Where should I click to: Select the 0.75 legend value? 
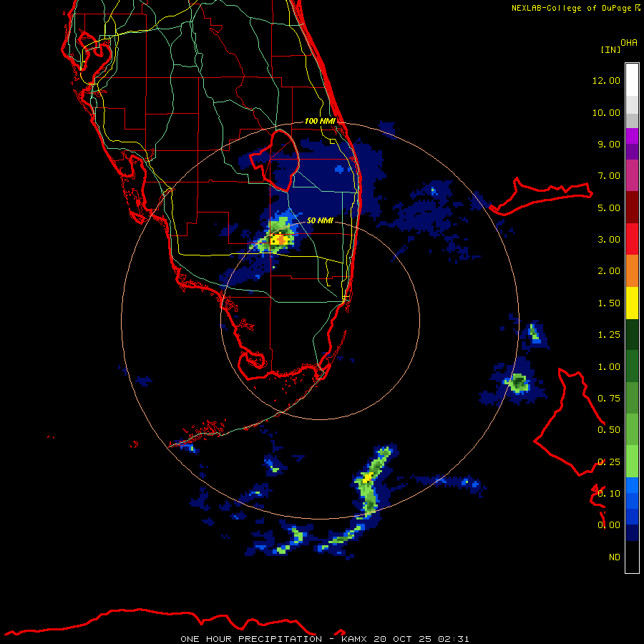pos(609,399)
